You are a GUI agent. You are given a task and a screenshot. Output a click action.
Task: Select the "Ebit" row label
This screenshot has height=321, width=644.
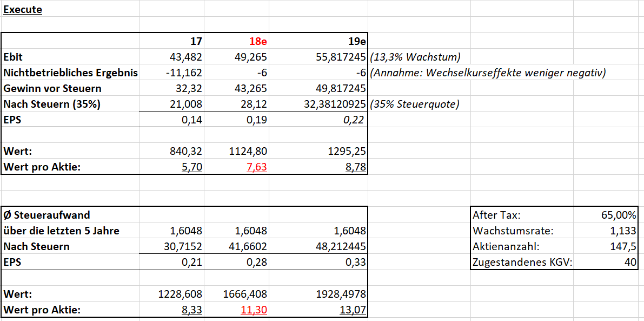click(x=12, y=57)
